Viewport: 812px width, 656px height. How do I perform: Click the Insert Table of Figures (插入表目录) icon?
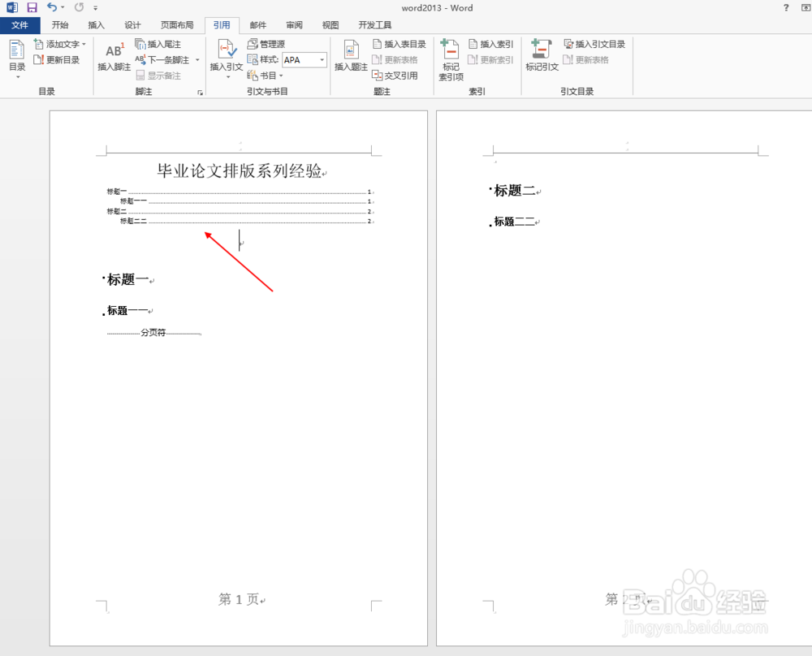pyautogui.click(x=398, y=44)
